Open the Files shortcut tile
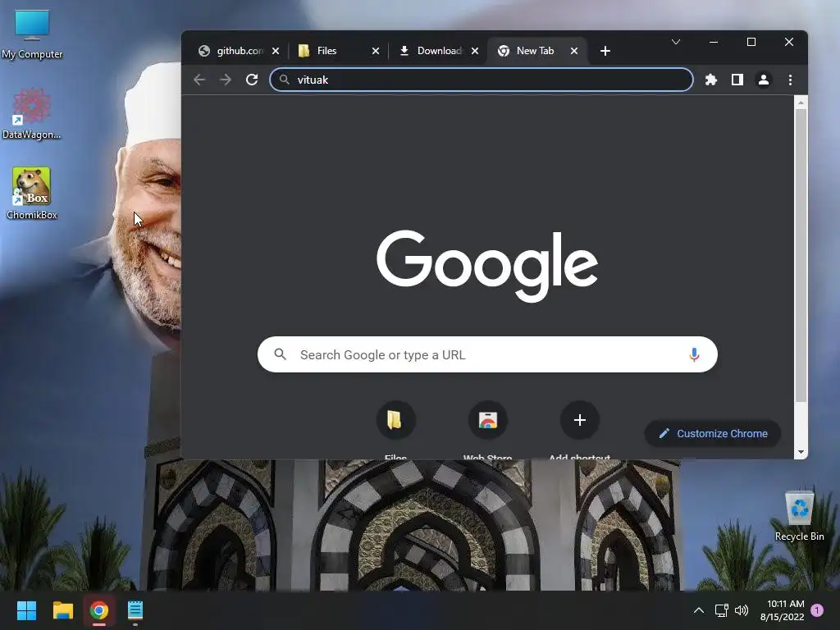This screenshot has height=630, width=840. (x=395, y=419)
